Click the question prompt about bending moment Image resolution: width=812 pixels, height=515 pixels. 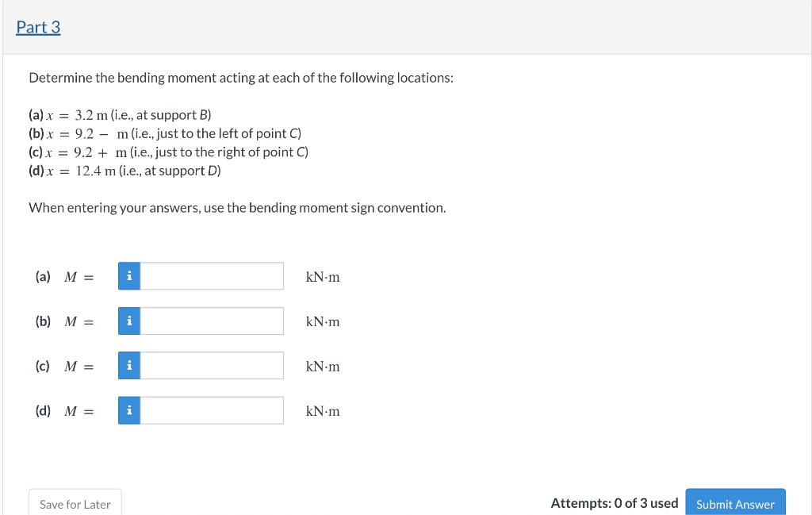pyautogui.click(x=241, y=78)
